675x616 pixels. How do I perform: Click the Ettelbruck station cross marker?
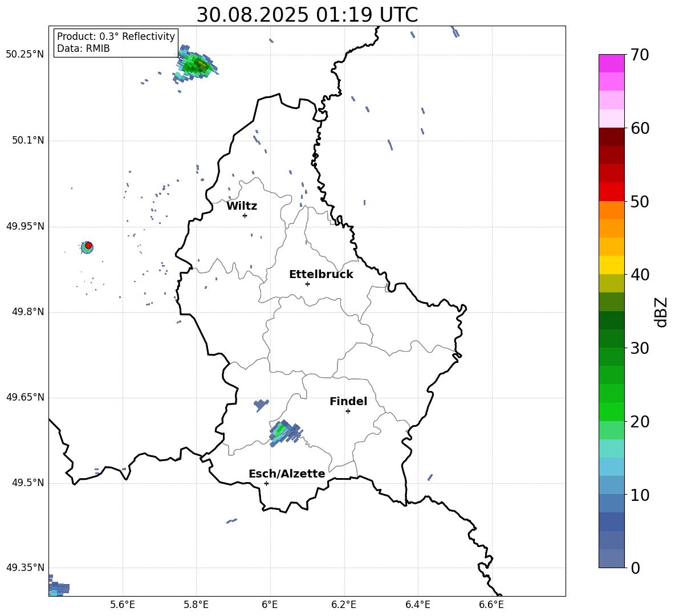[307, 284]
